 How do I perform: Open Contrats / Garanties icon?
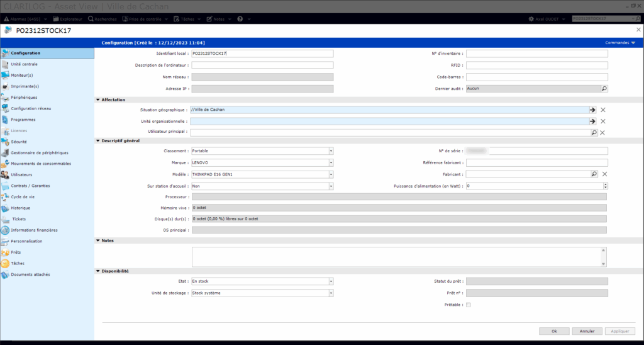[5, 186]
